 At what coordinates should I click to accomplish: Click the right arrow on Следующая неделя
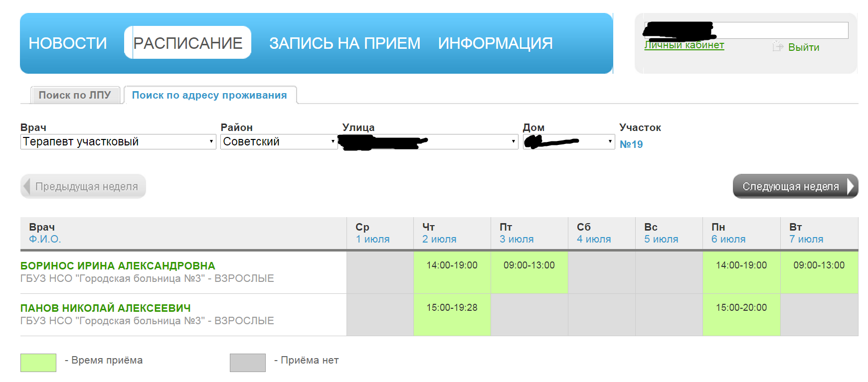(851, 186)
